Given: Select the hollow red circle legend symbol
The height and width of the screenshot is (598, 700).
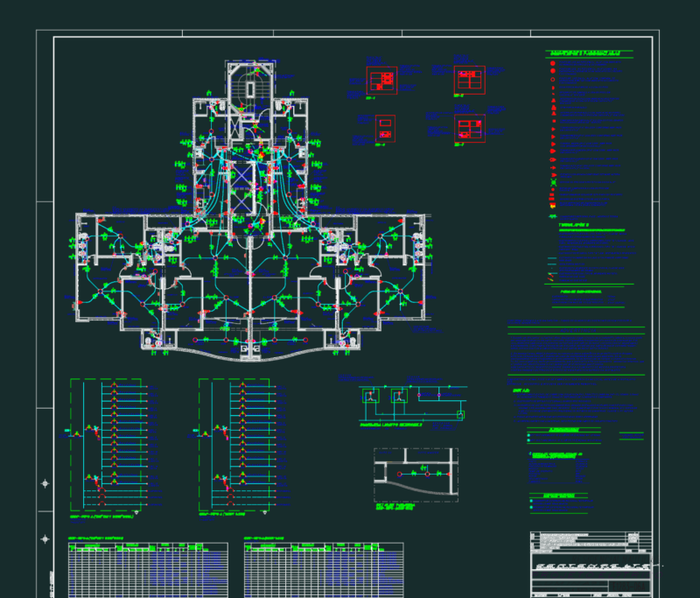Looking at the screenshot, I should (553, 80).
